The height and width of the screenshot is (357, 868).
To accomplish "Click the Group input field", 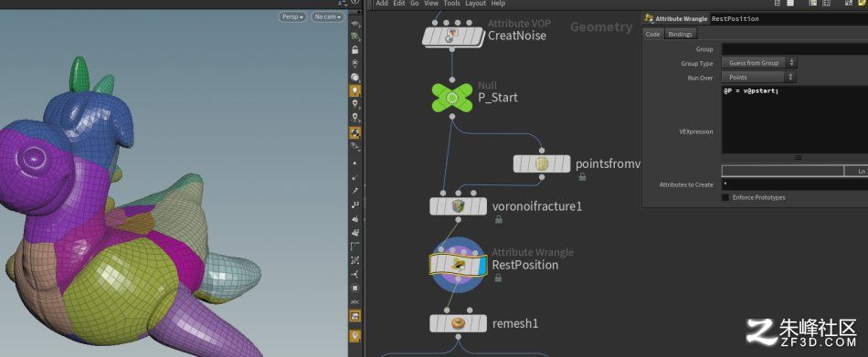I will coord(795,49).
